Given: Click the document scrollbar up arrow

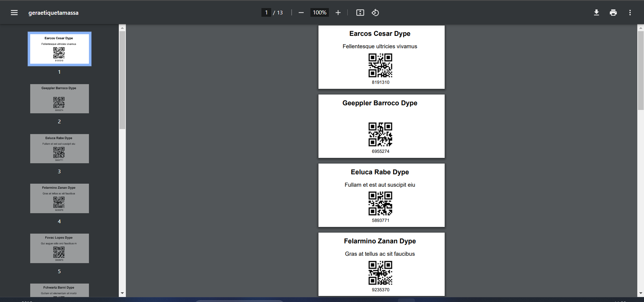Looking at the screenshot, I should [641, 28].
